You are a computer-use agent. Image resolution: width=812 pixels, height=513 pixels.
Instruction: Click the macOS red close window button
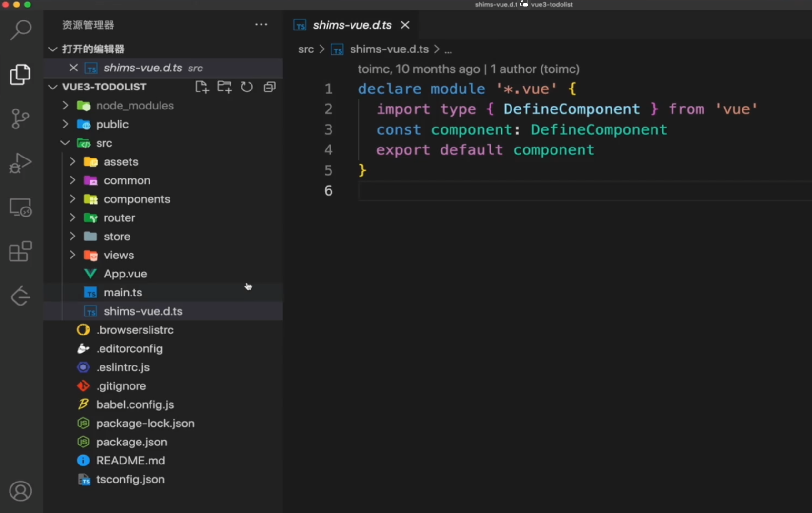click(x=6, y=4)
